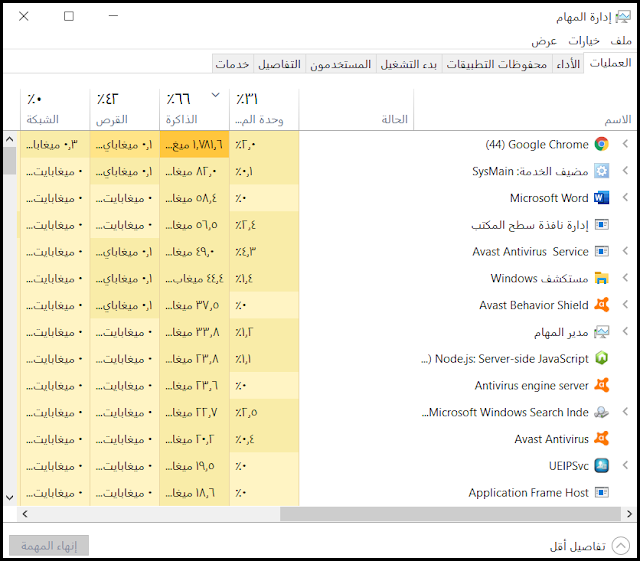Open the ملف (File) menu

[621, 41]
